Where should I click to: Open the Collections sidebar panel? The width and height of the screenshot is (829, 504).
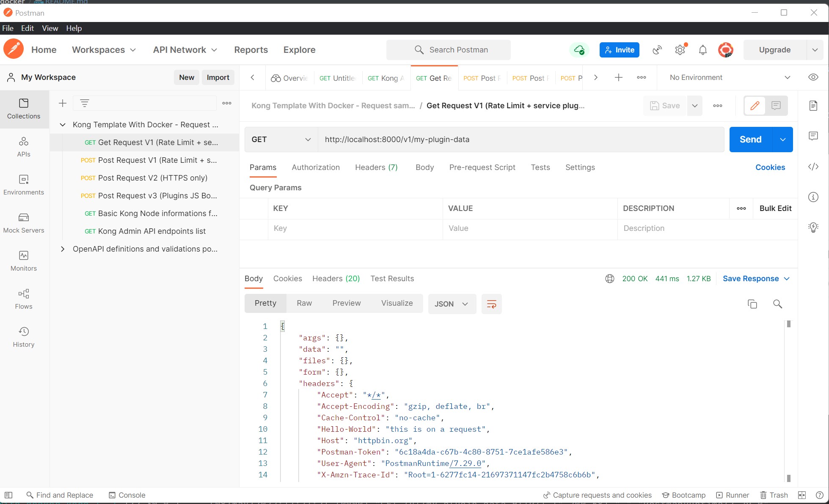pos(24,109)
